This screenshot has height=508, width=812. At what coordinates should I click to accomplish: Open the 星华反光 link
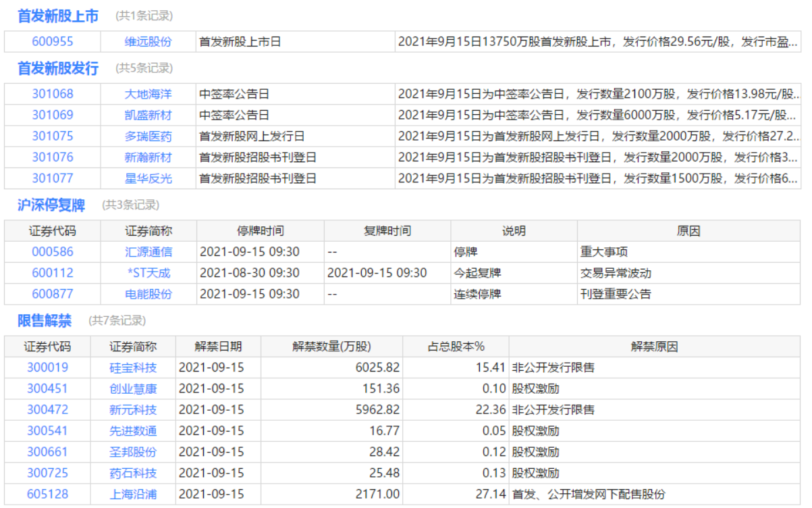coord(148,178)
